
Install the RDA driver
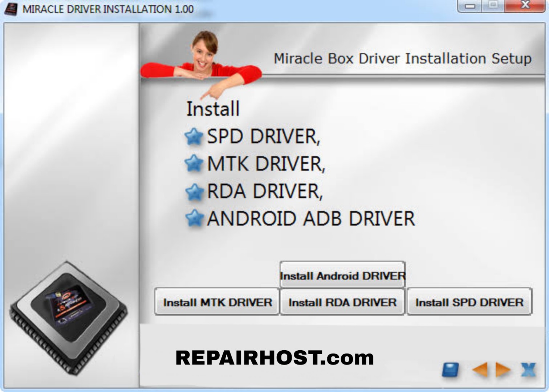(342, 302)
